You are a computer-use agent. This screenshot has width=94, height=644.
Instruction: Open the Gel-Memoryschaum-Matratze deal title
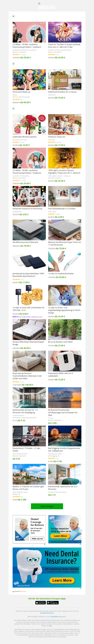[25, 242]
